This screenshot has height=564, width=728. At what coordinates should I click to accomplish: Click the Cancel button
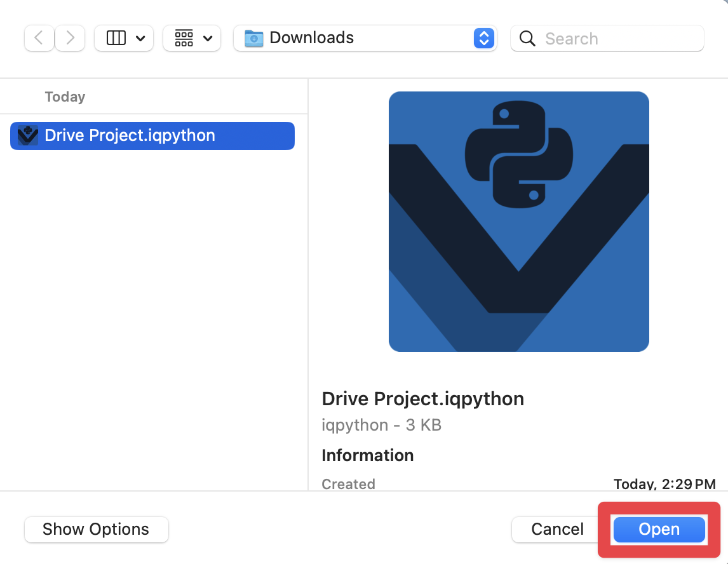pos(556,529)
